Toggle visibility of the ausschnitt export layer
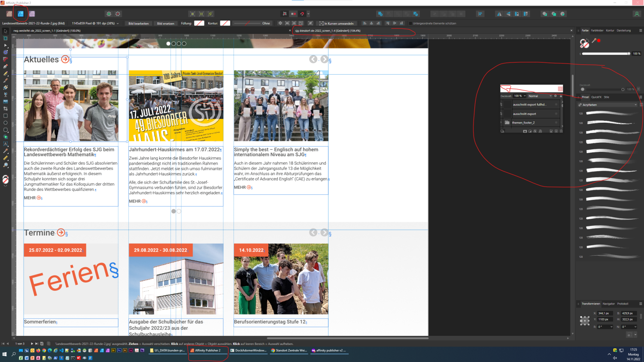Viewport: 644px width, 362px height. click(556, 114)
